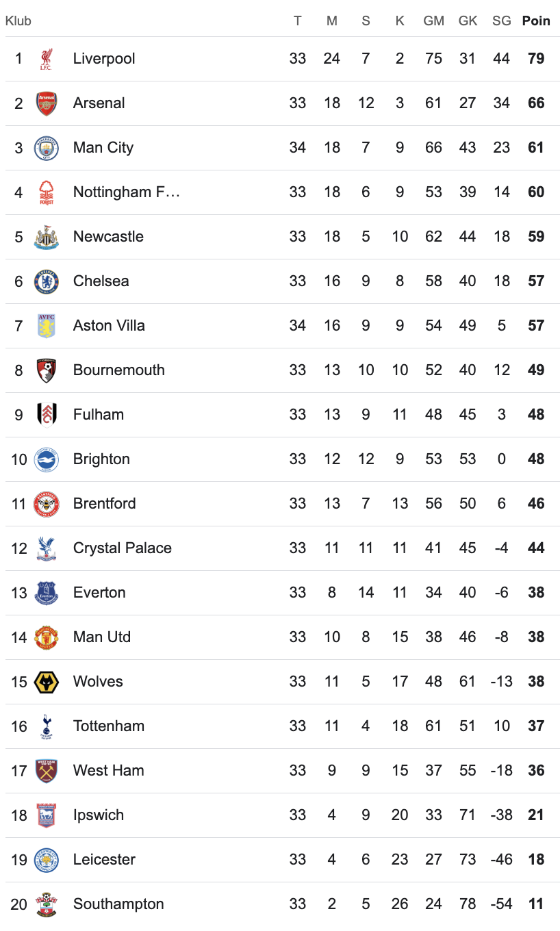560x931 pixels.
Task: Open the West Ham team link
Action: 109,771
